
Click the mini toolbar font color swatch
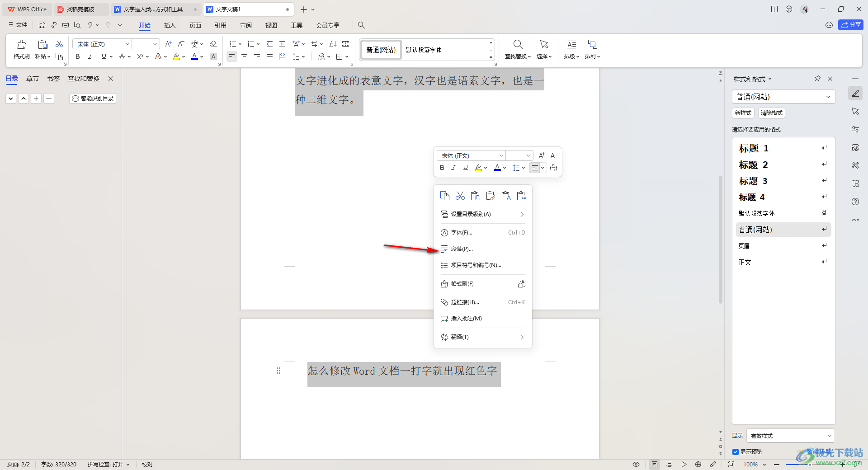click(497, 168)
